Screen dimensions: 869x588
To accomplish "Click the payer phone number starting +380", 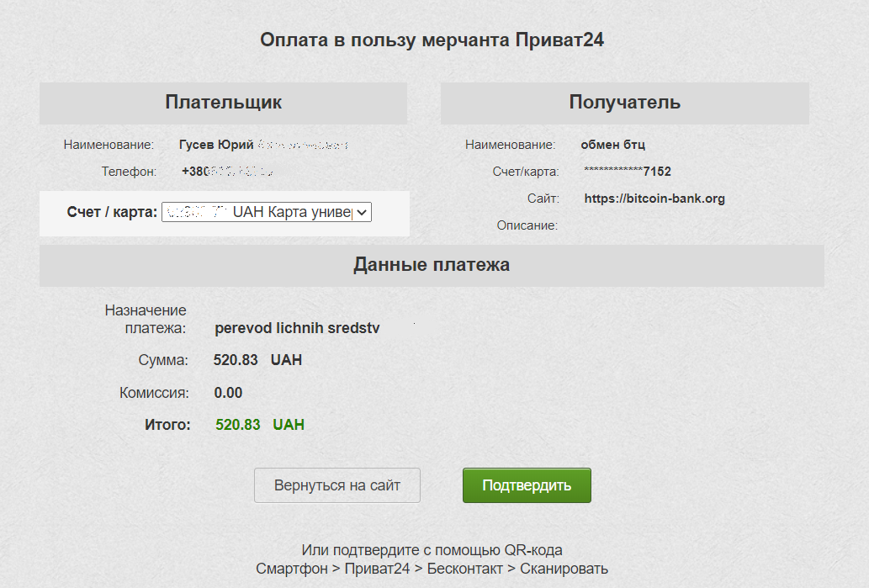I will coord(227,172).
